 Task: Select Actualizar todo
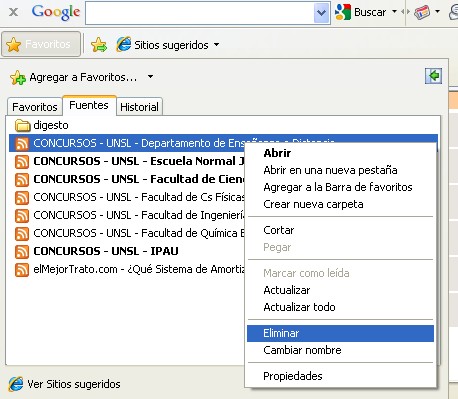pos(340,307)
